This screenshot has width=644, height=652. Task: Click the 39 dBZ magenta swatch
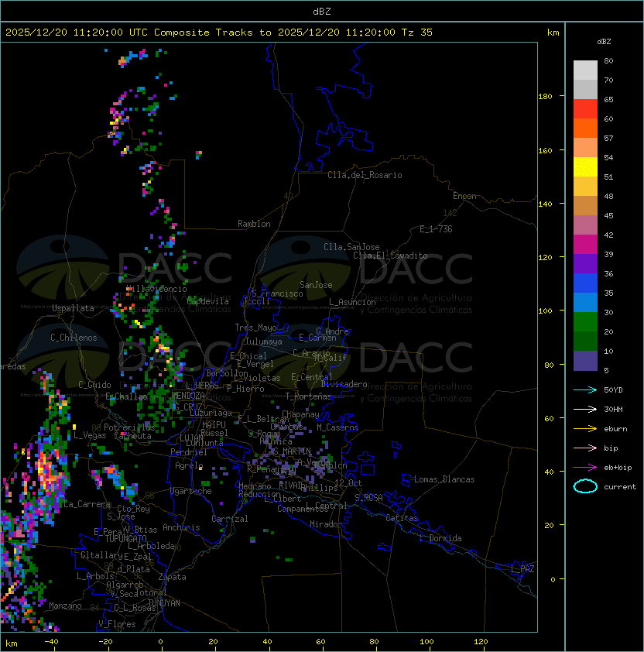tap(585, 244)
